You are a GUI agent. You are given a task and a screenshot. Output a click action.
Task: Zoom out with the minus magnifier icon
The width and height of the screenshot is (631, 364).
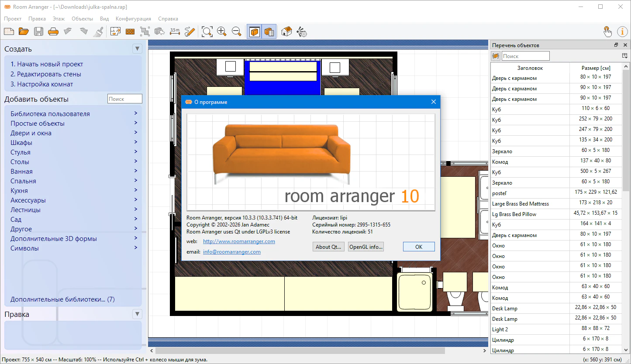coord(237,31)
